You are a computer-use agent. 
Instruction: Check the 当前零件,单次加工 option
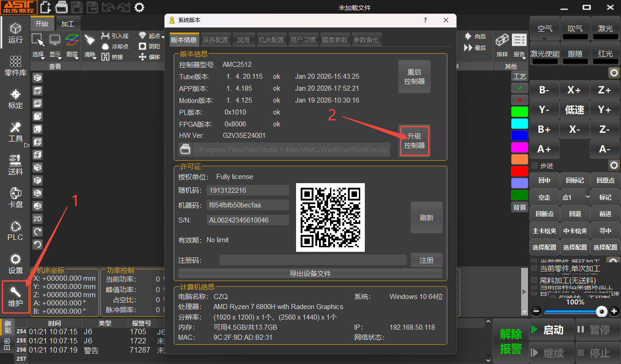[x=534, y=268]
